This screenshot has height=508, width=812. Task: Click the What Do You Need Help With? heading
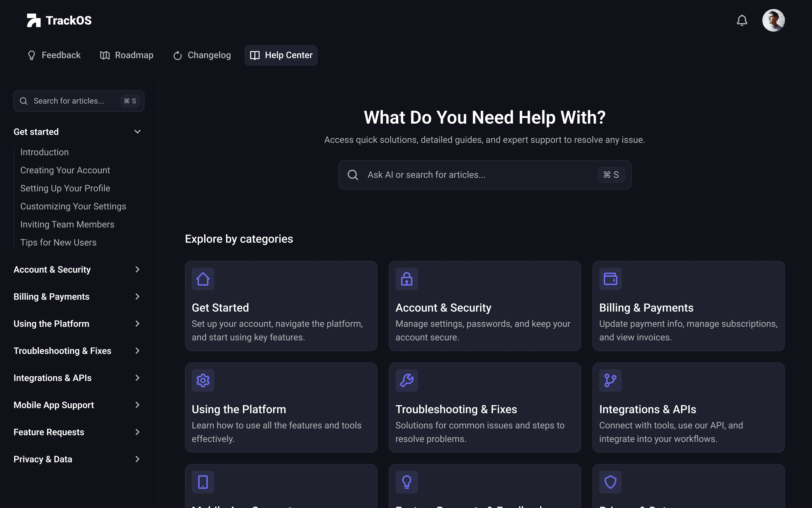485,117
